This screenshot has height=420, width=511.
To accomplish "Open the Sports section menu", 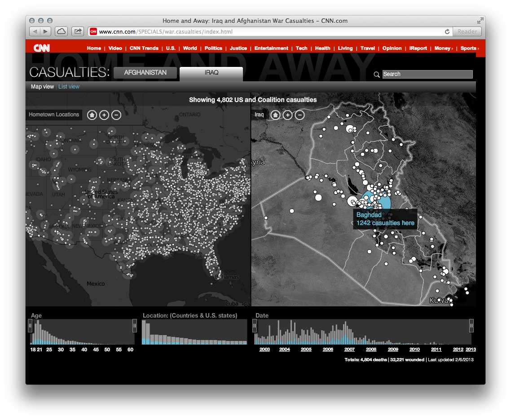I will point(469,48).
